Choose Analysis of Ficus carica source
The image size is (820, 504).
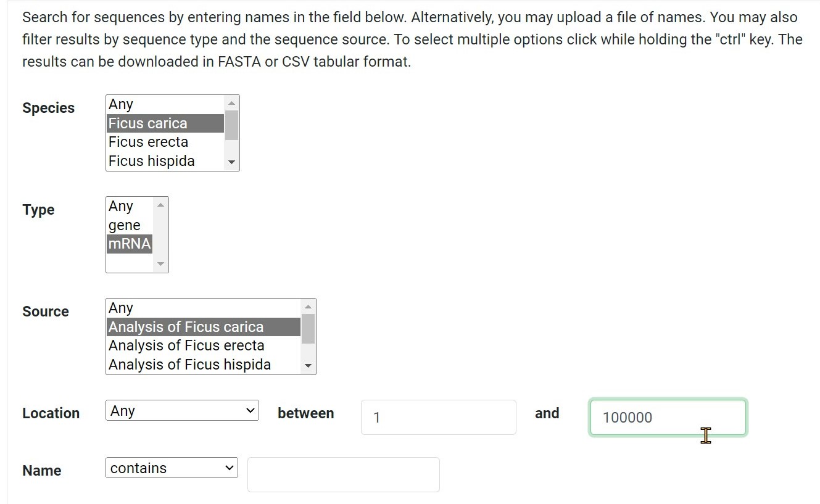coord(203,327)
